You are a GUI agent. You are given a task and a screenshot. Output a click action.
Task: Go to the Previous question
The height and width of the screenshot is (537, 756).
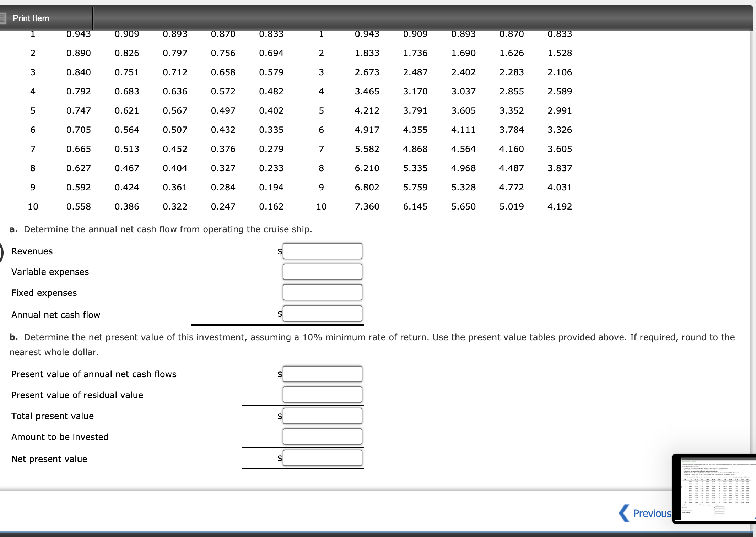pos(652,514)
